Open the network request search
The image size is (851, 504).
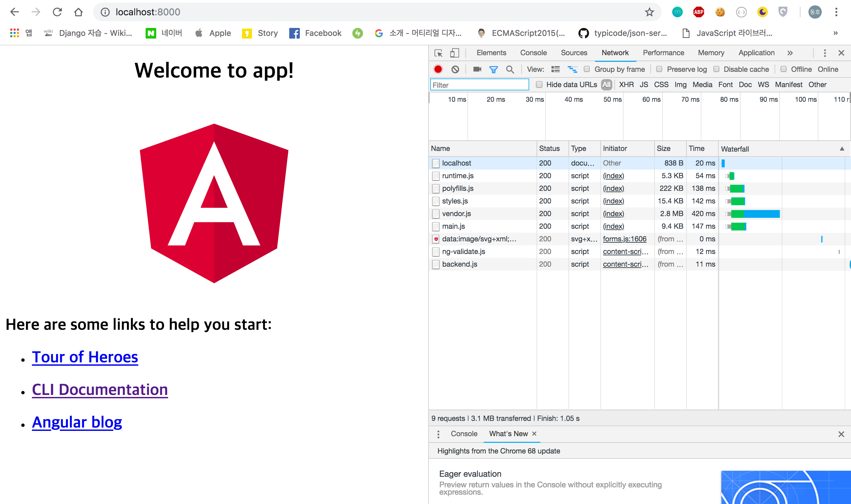tap(510, 69)
